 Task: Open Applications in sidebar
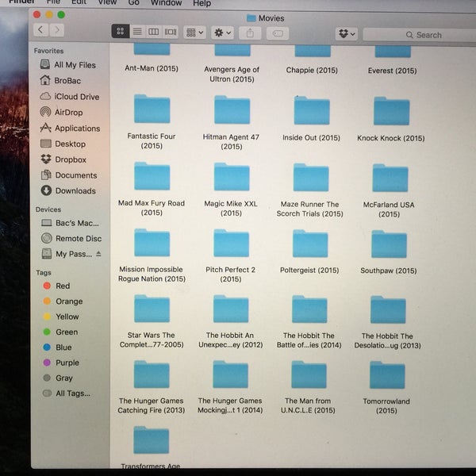70,128
